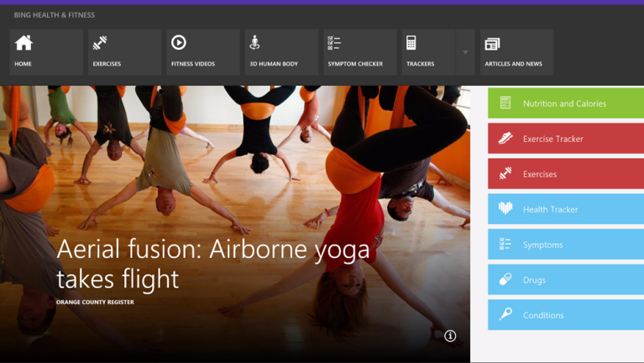Open the Drugs tile

[565, 280]
